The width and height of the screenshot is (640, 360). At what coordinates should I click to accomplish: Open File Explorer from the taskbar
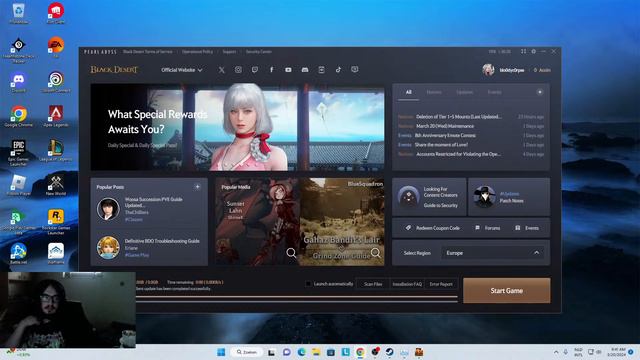[x=316, y=352]
